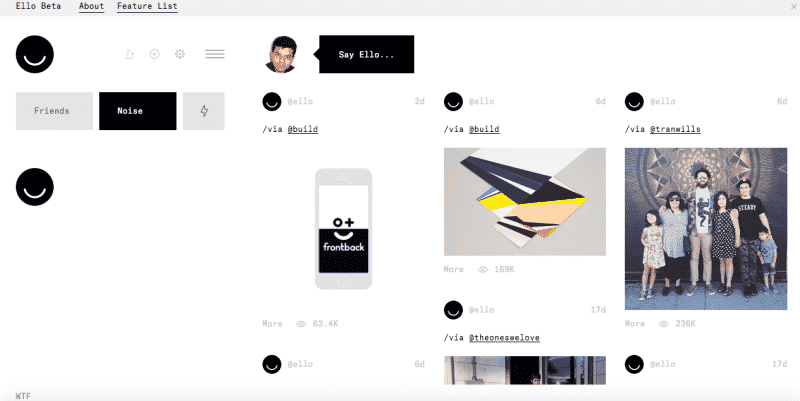Switch to the Friends tab
Image resolution: width=800 pixels, height=401 pixels.
[x=54, y=111]
